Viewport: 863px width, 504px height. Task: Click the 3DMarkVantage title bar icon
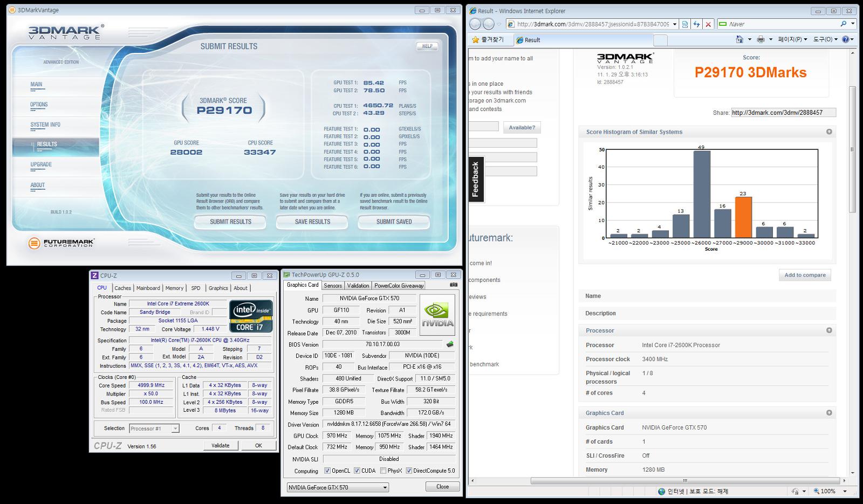pyautogui.click(x=13, y=10)
